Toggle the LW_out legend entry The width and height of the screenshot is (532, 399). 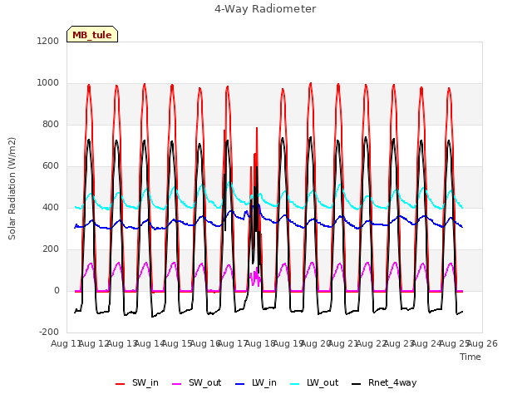point(314,383)
